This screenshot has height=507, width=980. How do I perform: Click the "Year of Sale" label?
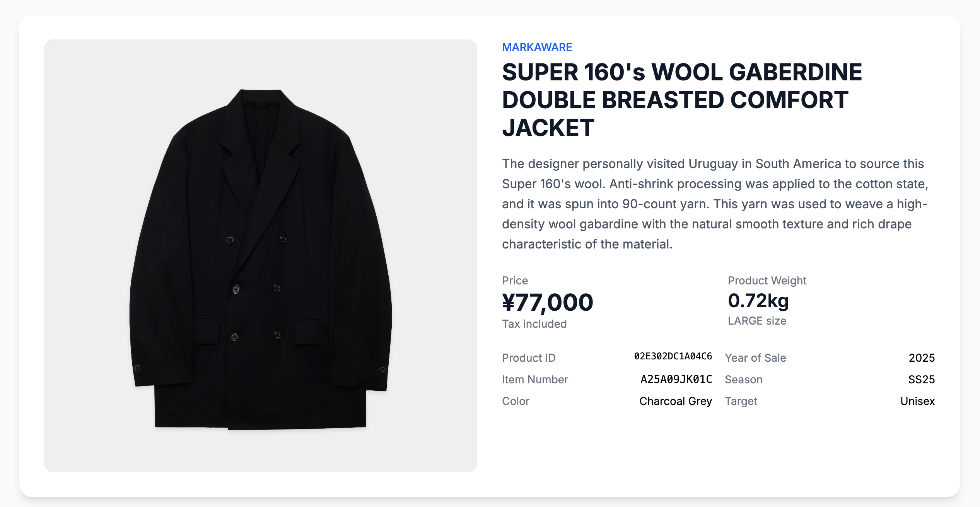point(755,358)
